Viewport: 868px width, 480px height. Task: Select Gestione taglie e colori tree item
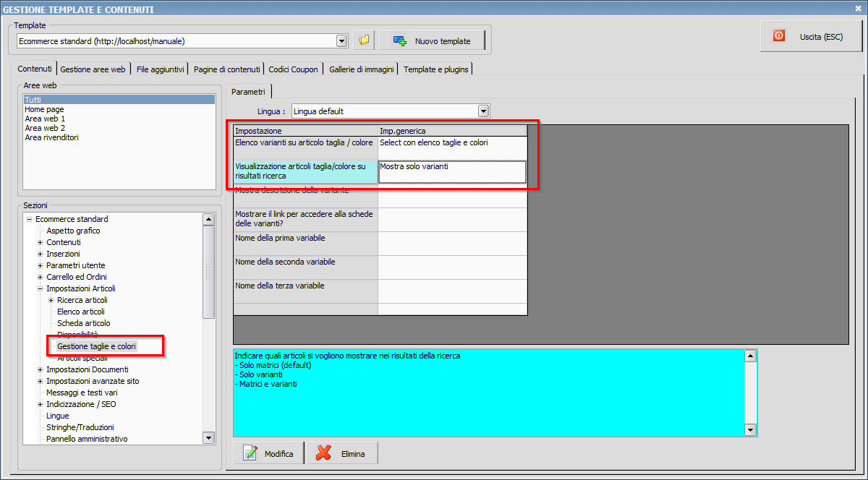96,346
